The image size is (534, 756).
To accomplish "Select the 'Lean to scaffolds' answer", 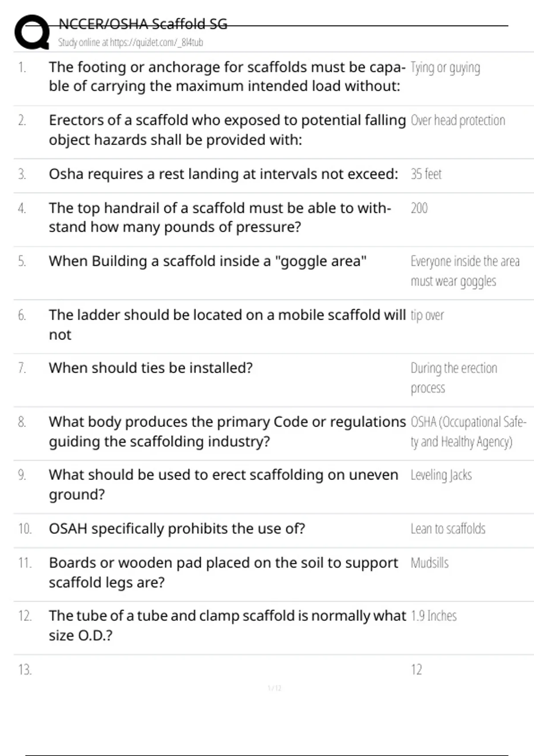I will (x=448, y=529).
